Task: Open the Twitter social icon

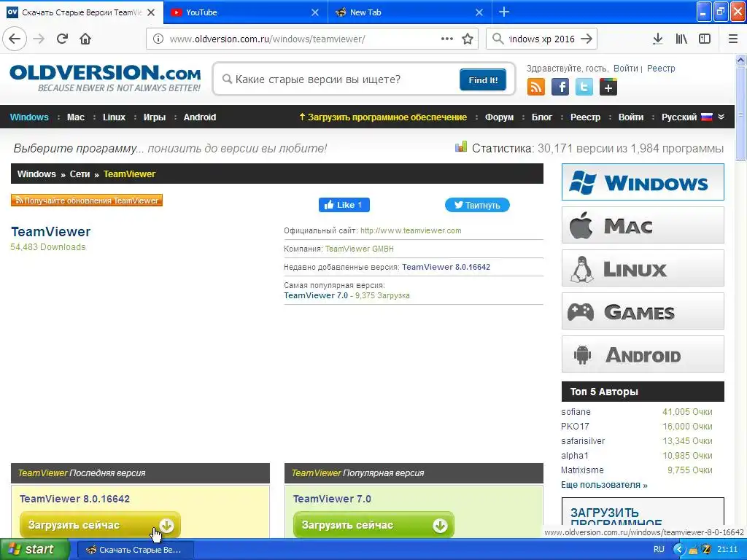Action: click(584, 87)
